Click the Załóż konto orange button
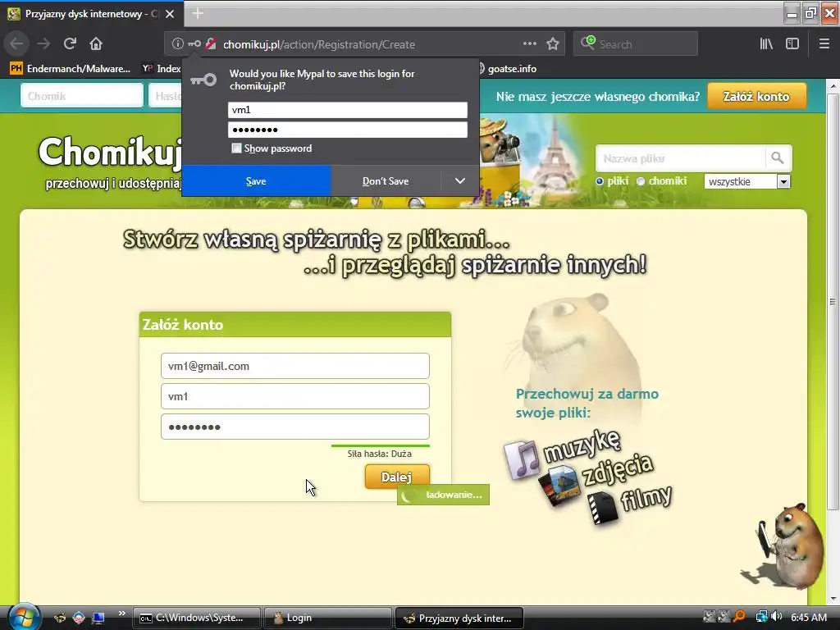840x630 pixels. point(756,97)
